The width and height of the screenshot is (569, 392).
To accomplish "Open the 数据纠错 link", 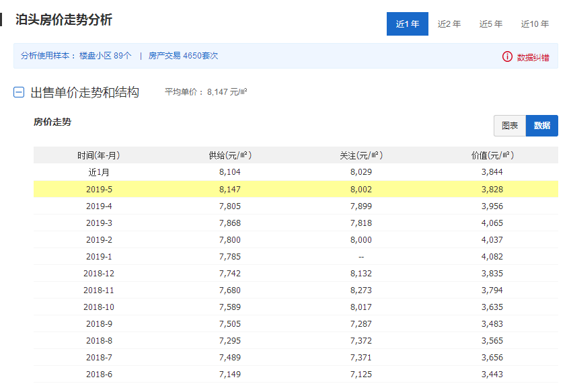I will (x=533, y=57).
